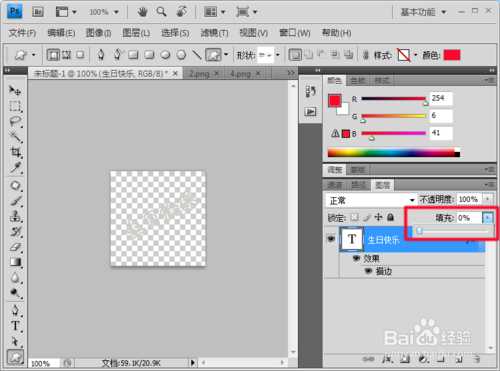
Task: Open the 滤镜(T) menu
Action: coord(214,33)
